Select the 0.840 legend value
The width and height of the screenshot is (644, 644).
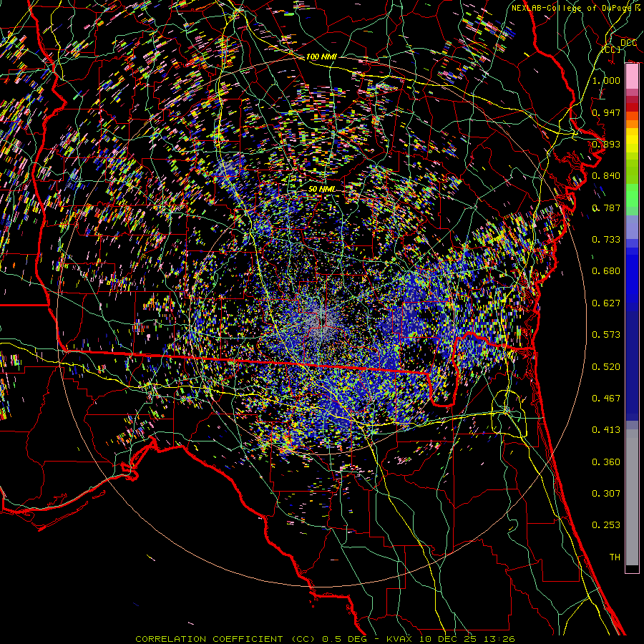click(606, 176)
